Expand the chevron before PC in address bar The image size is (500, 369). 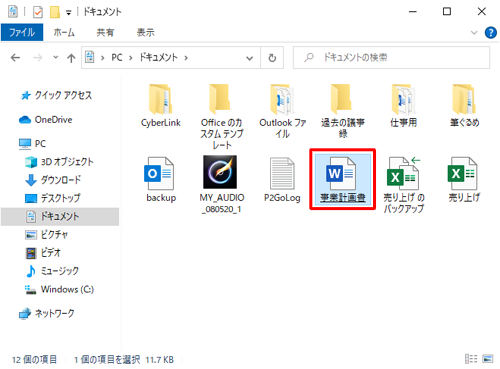(x=103, y=58)
